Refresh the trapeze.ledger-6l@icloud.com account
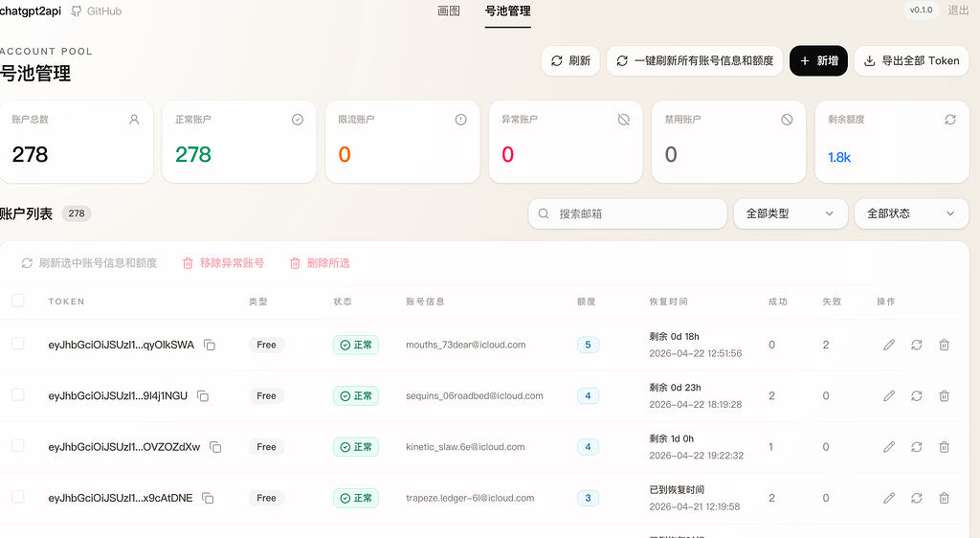 click(916, 498)
